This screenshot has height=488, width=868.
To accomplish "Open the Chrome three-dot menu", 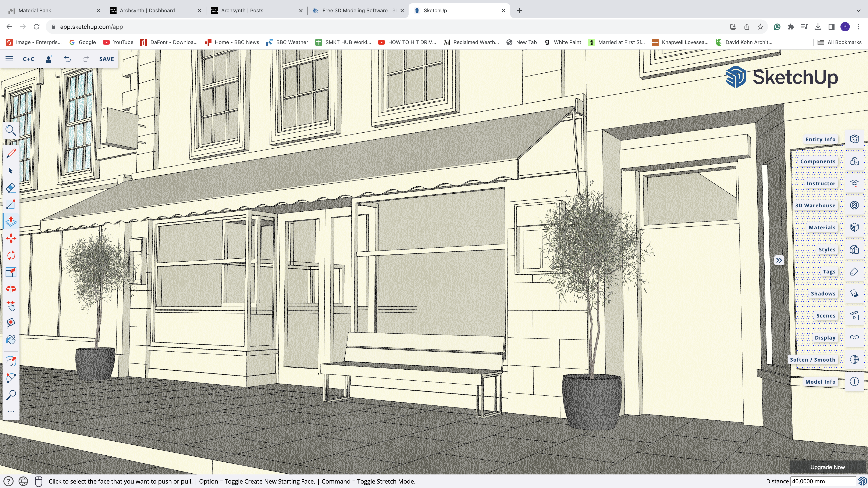I will (858, 27).
